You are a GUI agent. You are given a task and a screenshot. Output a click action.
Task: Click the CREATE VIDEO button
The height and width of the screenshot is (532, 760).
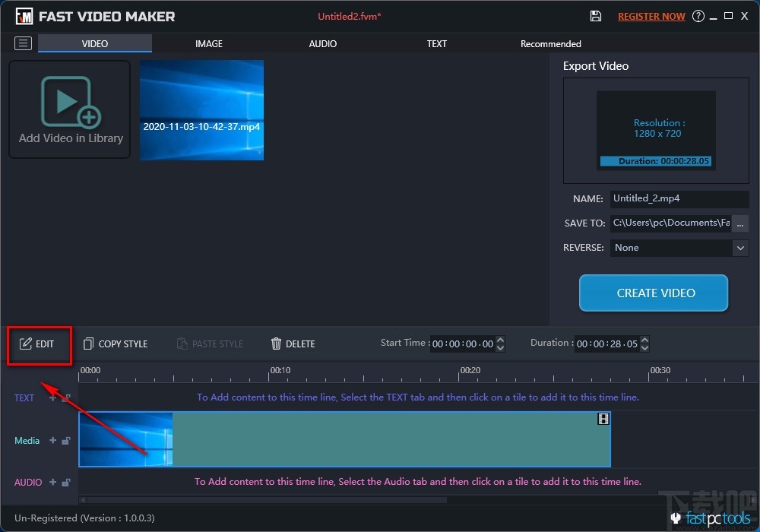(654, 293)
